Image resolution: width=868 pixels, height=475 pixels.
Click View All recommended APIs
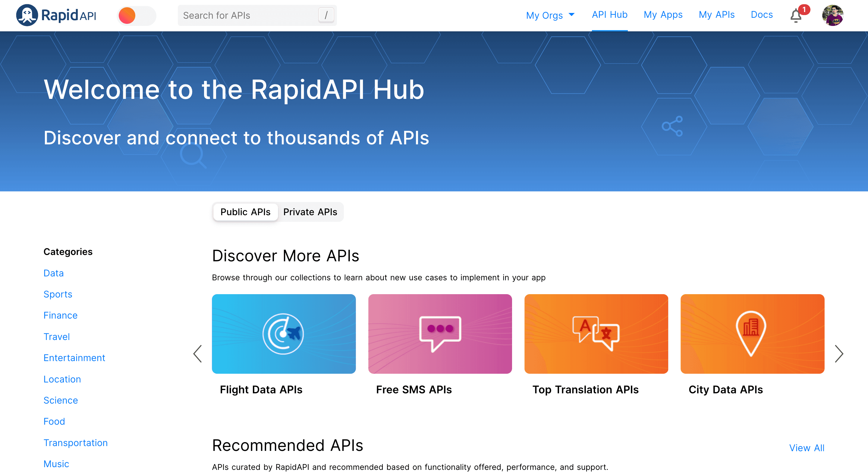pyautogui.click(x=807, y=448)
